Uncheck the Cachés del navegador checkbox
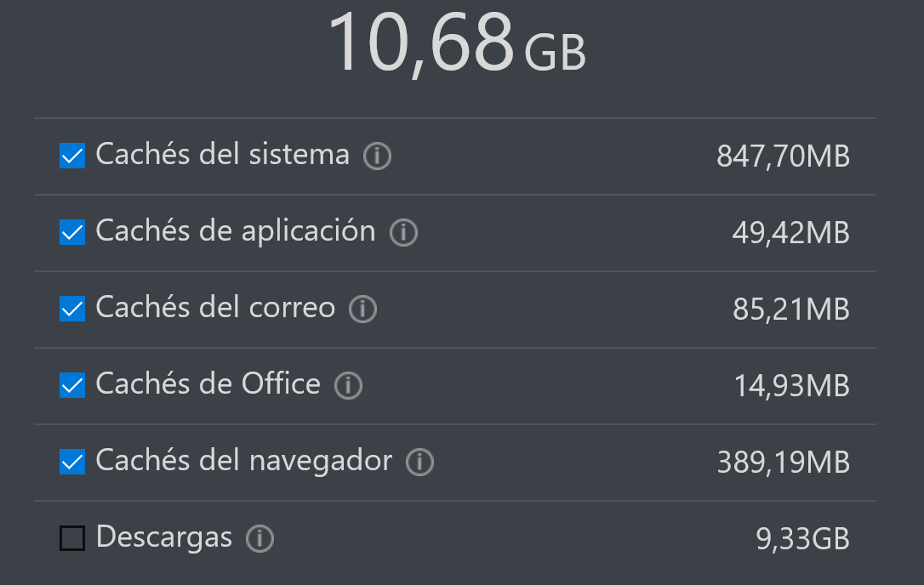This screenshot has height=585, width=924. (72, 462)
